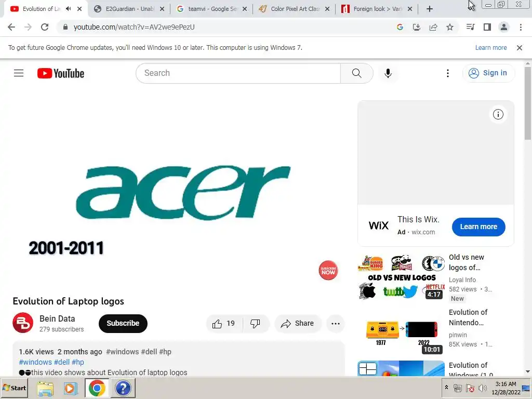
Task: Click the Google icon in address bar
Action: point(400,27)
